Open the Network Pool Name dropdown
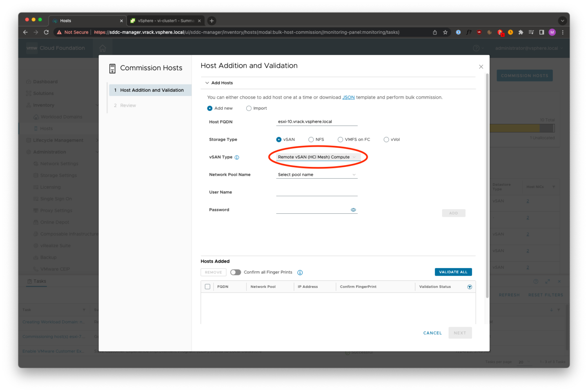 point(316,174)
